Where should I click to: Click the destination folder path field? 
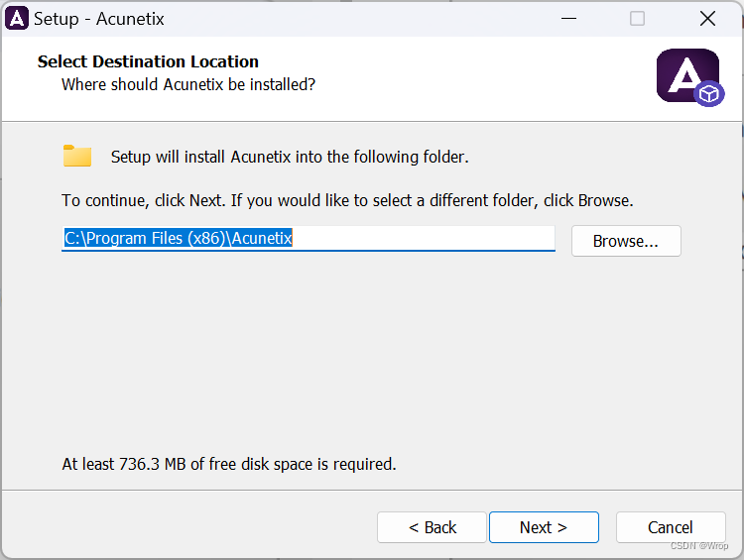click(x=309, y=239)
